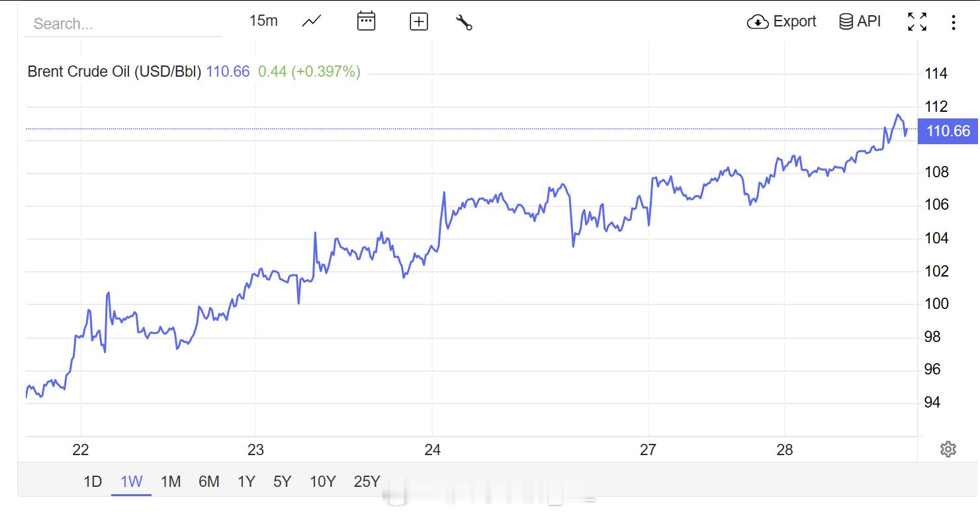Open the 15m interval selector
This screenshot has height=516, width=980.
(x=263, y=21)
